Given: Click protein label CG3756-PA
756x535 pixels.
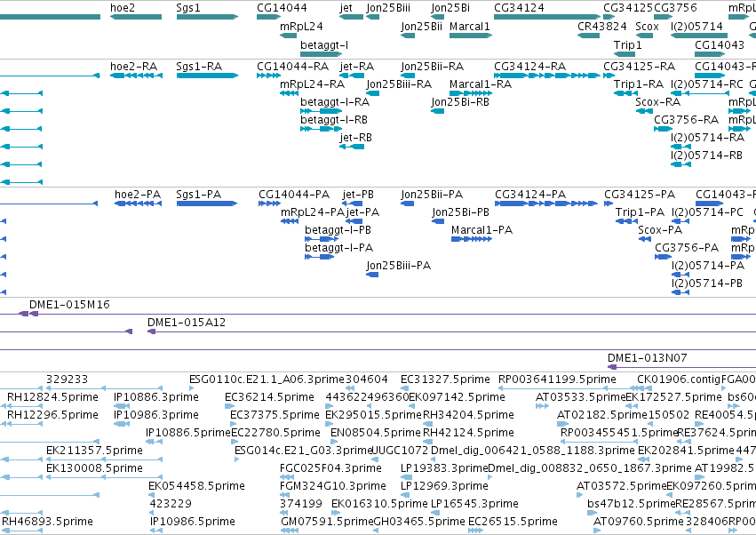Looking at the screenshot, I should click(x=687, y=248).
